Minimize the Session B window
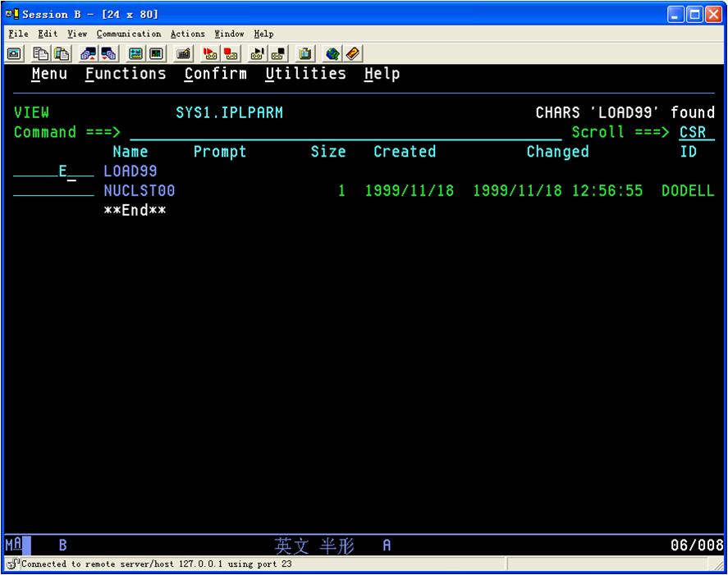This screenshot has width=728, height=575. 676,15
